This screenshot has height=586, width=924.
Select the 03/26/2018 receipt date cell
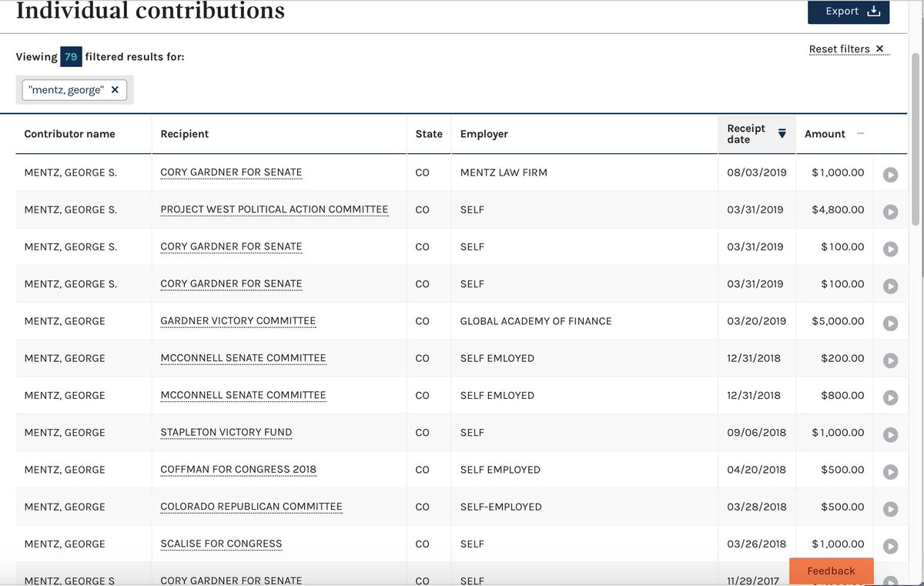coord(756,544)
